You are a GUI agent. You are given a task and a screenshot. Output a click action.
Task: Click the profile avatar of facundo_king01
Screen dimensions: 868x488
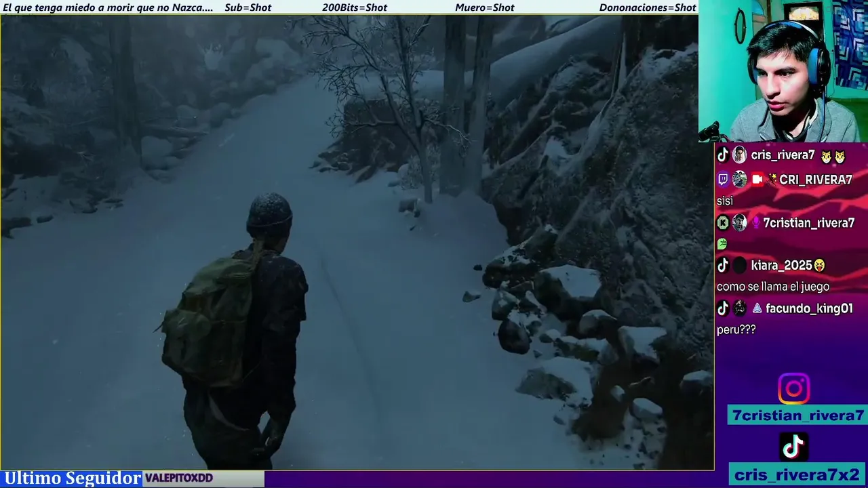739,308
